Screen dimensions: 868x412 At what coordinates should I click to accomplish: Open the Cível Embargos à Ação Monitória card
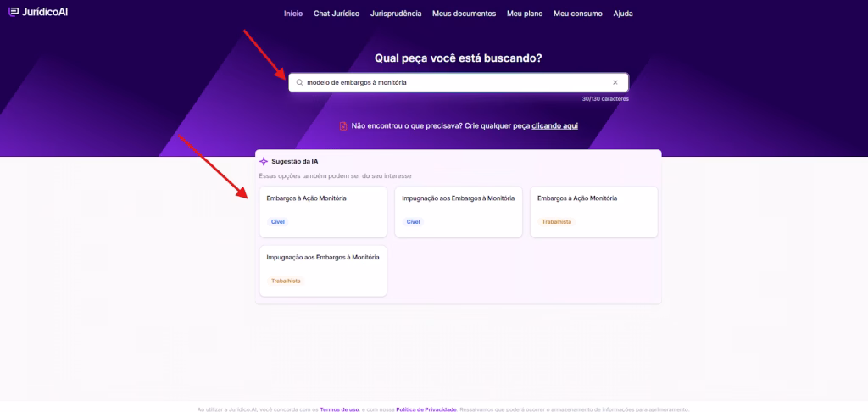tap(323, 212)
